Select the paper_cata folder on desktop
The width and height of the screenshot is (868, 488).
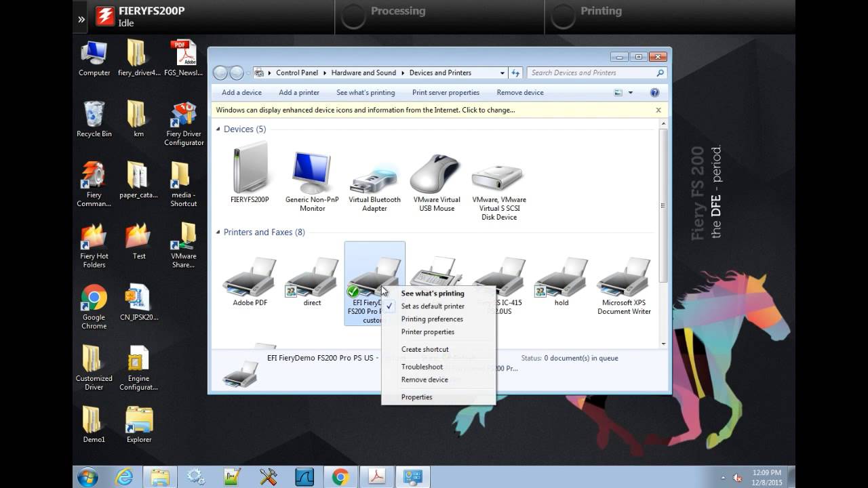[138, 180]
